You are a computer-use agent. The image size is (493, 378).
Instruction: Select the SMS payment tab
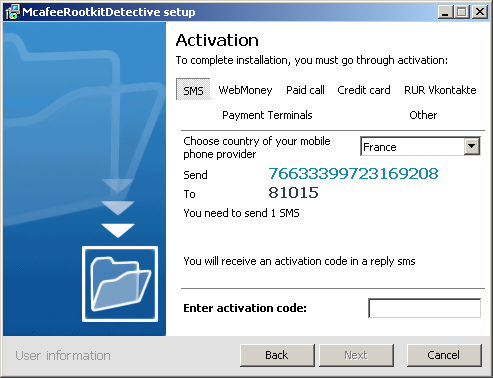coord(193,89)
